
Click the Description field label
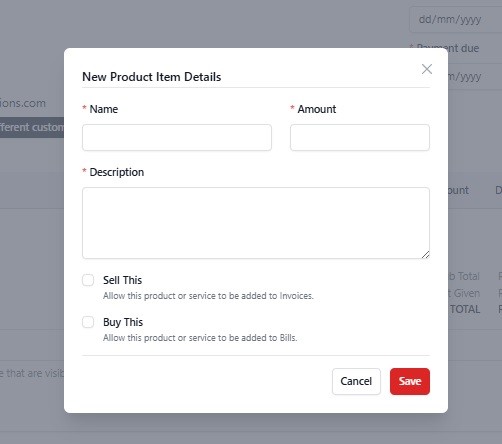117,172
